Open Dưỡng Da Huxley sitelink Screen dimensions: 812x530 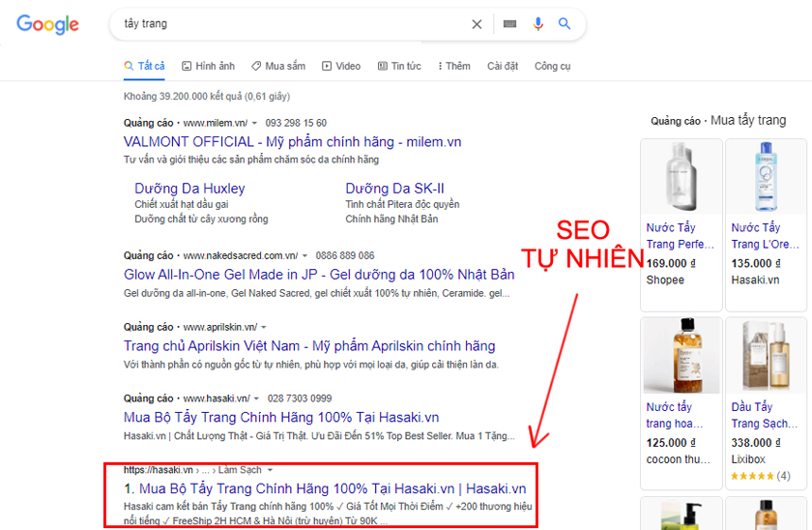pyautogui.click(x=189, y=189)
